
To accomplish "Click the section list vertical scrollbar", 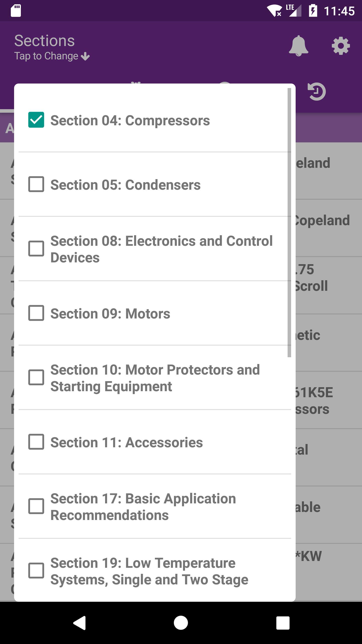I will pos(289,222).
